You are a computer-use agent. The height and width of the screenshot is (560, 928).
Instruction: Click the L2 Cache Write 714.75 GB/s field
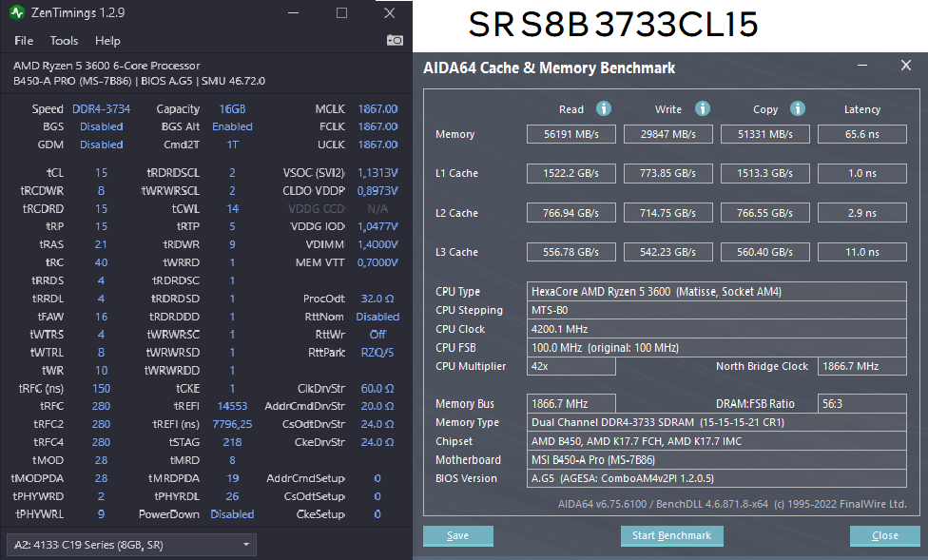[x=668, y=213]
